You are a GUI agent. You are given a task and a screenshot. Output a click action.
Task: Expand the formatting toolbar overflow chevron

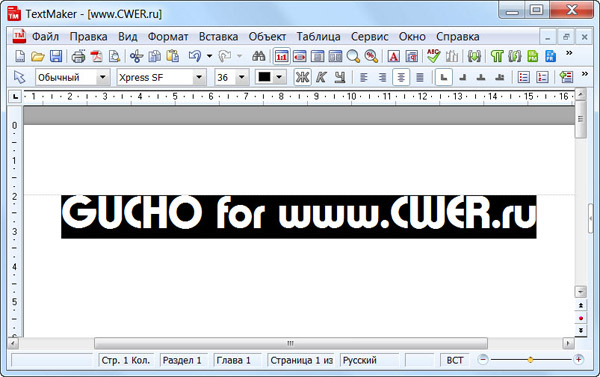[x=584, y=73]
